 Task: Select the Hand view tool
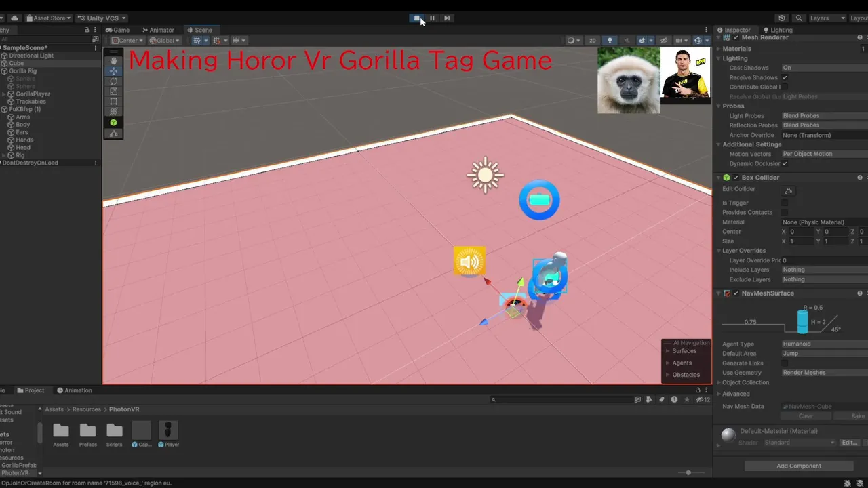(113, 61)
